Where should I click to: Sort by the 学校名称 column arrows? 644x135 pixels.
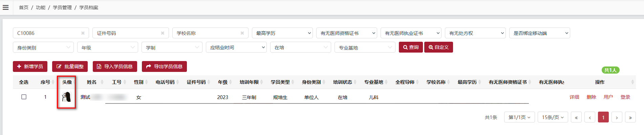tap(449, 82)
